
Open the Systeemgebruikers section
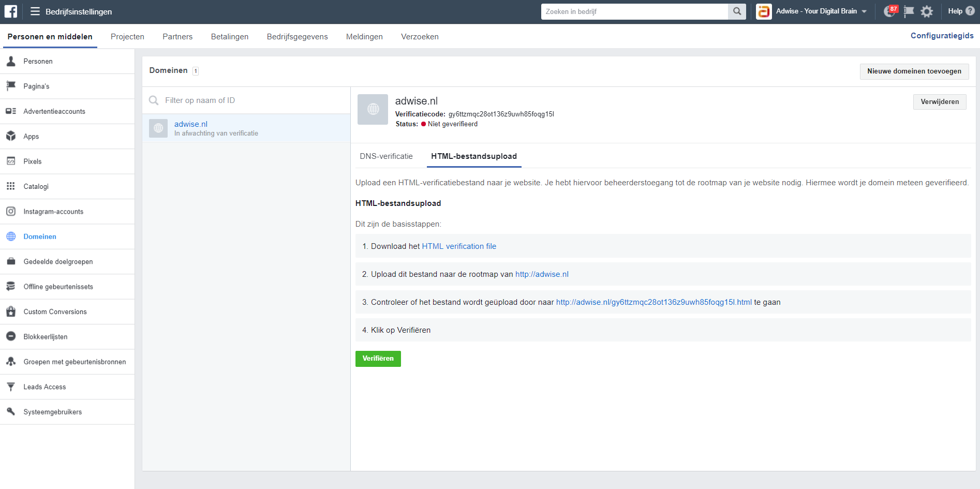(52, 411)
